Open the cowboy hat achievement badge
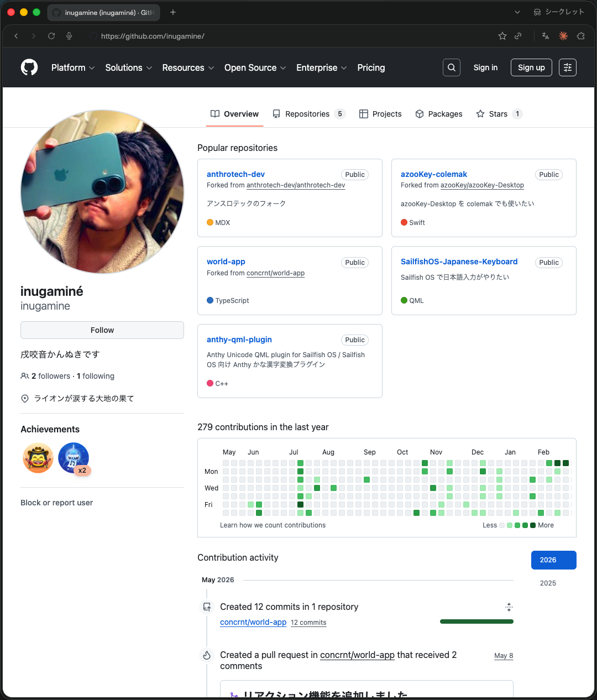 (x=38, y=458)
